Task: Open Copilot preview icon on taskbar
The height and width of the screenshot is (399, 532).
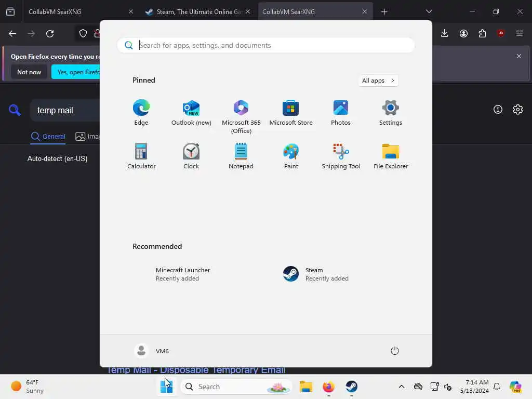Action: click(515, 387)
